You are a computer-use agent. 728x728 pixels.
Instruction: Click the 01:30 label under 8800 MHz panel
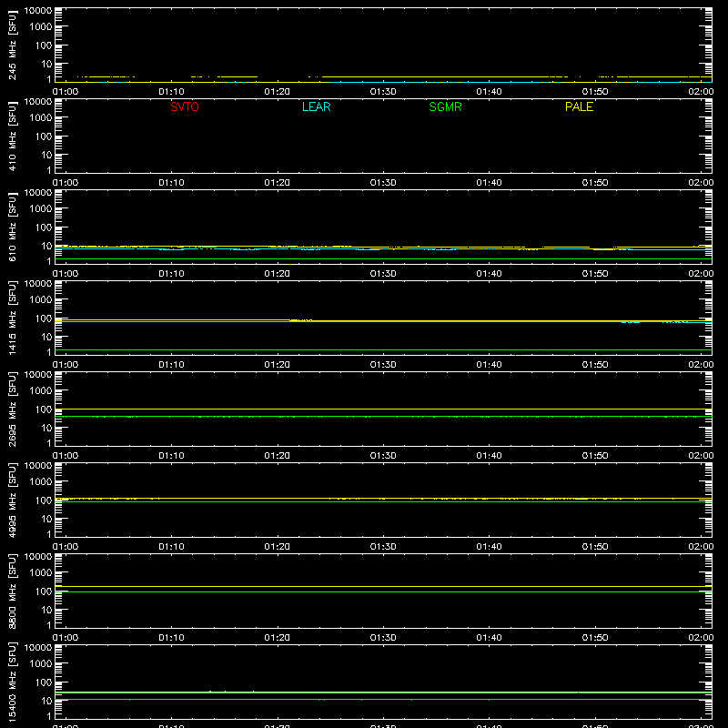[383, 638]
